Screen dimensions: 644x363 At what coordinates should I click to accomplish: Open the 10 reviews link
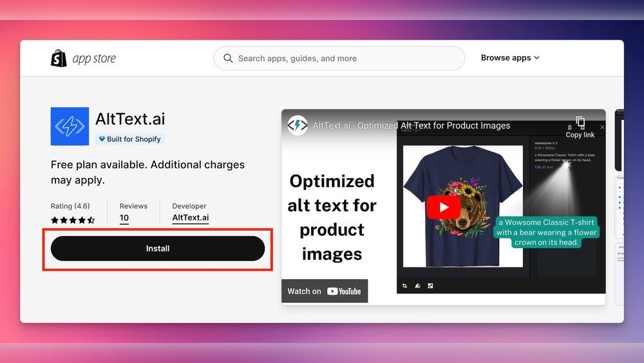coord(124,218)
